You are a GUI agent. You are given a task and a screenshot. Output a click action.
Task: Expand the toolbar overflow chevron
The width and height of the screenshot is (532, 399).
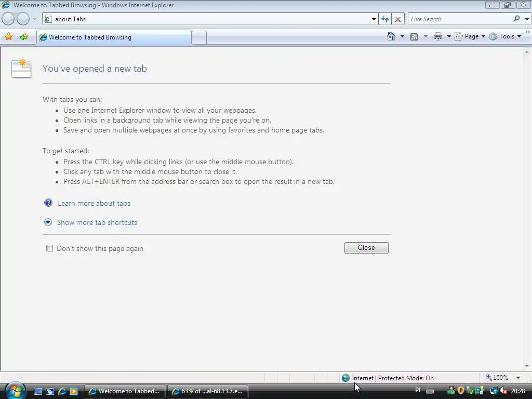click(528, 32)
